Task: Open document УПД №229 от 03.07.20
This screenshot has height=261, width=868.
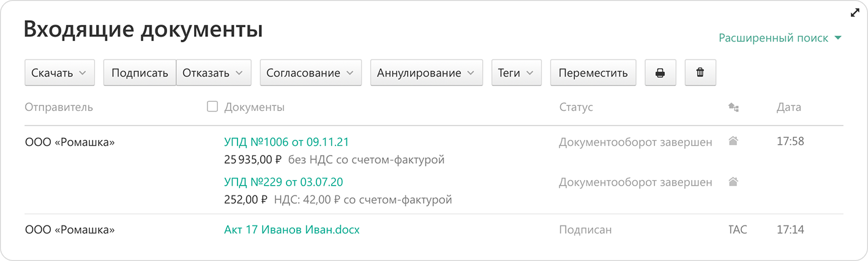Action: click(x=283, y=182)
